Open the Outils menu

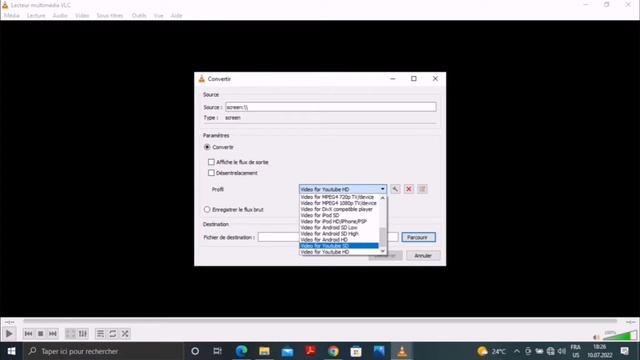point(139,16)
